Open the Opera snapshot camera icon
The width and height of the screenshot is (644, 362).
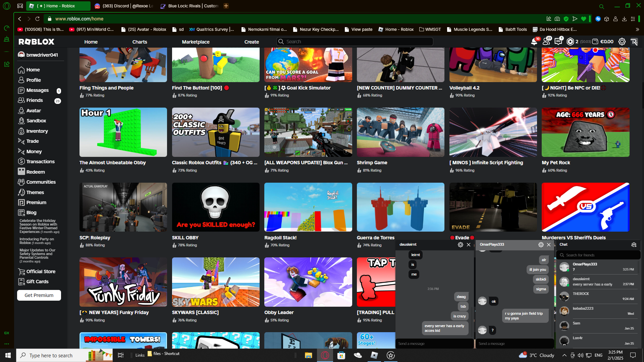[557, 19]
